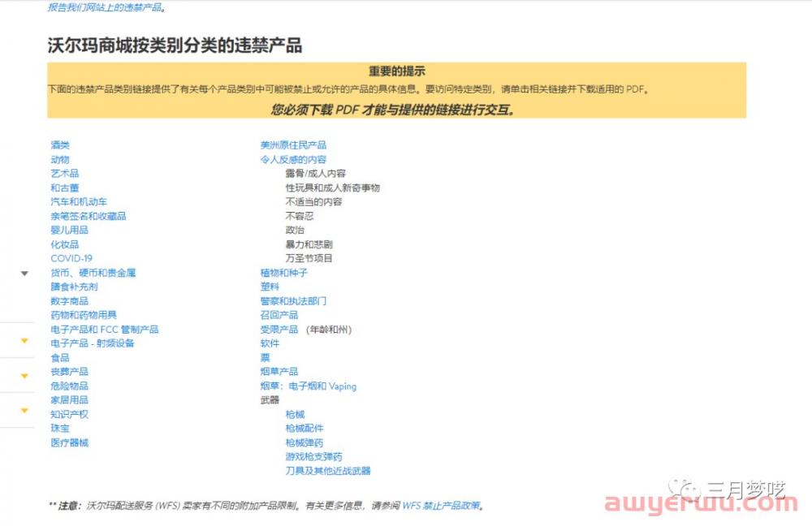Open the 婴儿用品 link
812x526 pixels.
point(69,230)
